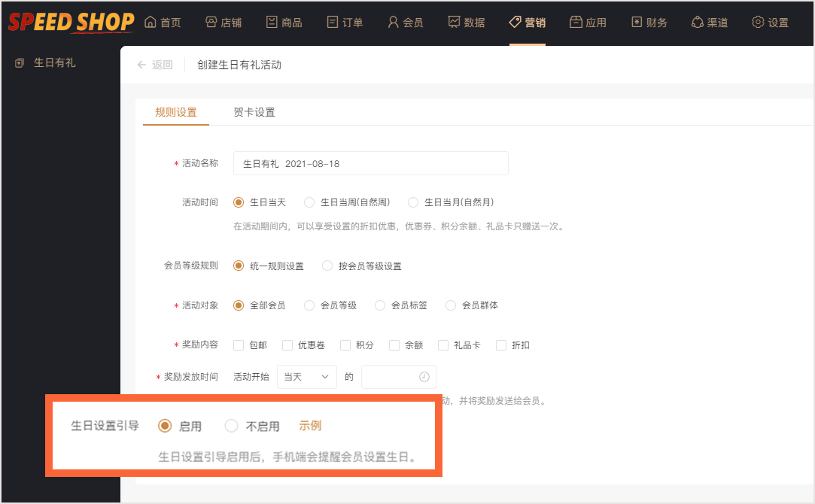
Task: Select 全部会员 as activity target
Action: coord(239,305)
